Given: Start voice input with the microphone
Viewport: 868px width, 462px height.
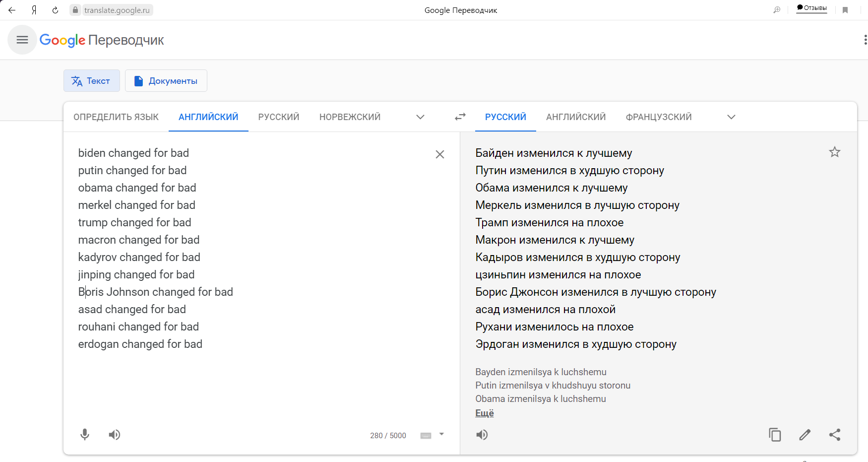Looking at the screenshot, I should point(85,435).
